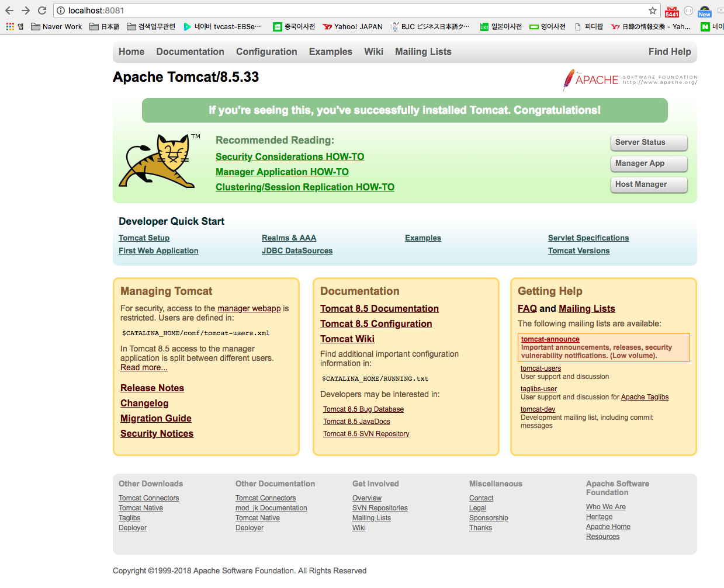
Task: Open the tomcat-announce mailing list link
Action: click(550, 339)
